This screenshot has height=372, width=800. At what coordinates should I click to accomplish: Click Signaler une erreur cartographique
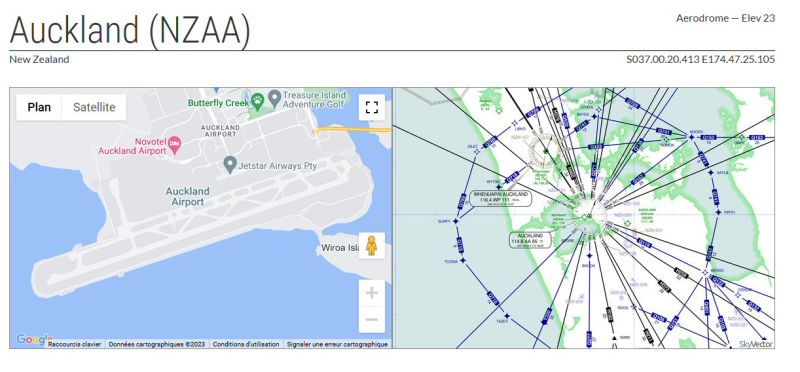click(337, 344)
